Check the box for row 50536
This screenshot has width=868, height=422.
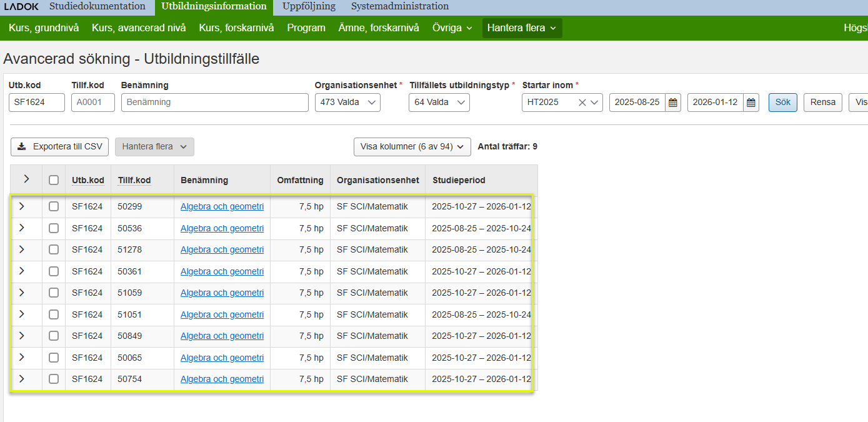tap(54, 228)
